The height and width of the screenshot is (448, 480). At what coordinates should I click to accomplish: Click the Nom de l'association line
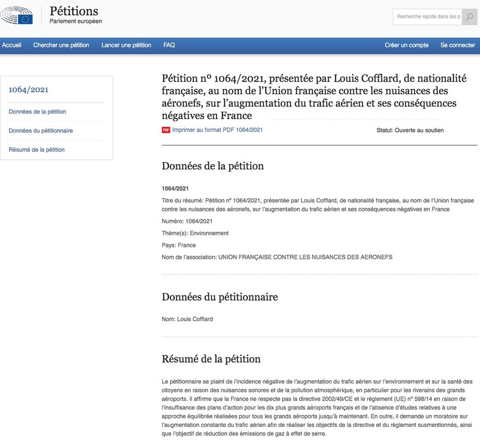pos(277,257)
